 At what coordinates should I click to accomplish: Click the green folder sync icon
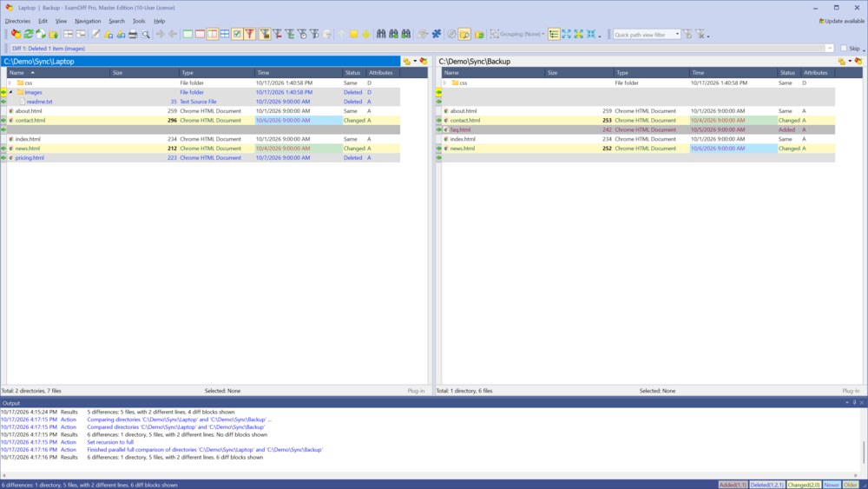click(x=479, y=35)
